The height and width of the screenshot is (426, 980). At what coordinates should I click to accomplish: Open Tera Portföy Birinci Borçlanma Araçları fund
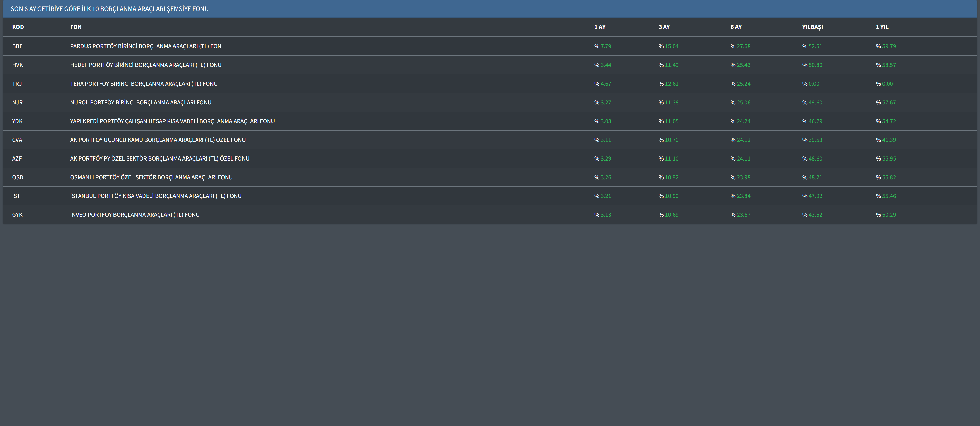(x=143, y=84)
